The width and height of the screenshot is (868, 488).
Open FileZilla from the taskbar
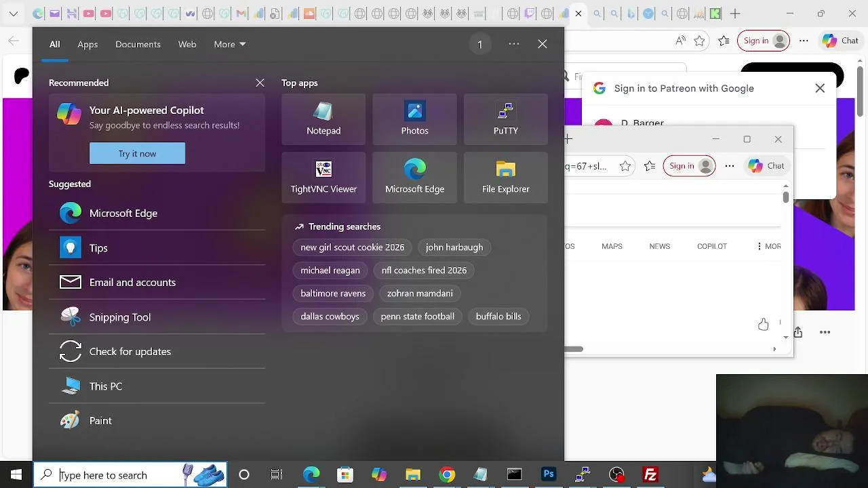650,474
